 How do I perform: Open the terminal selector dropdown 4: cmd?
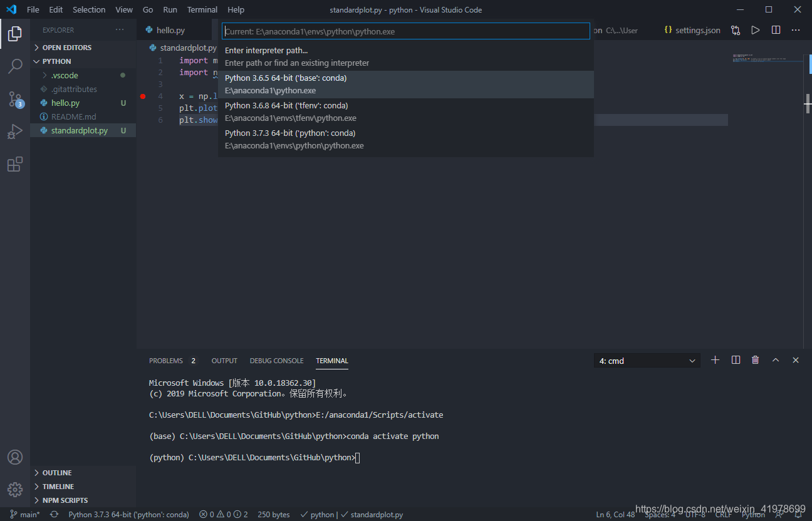click(647, 361)
